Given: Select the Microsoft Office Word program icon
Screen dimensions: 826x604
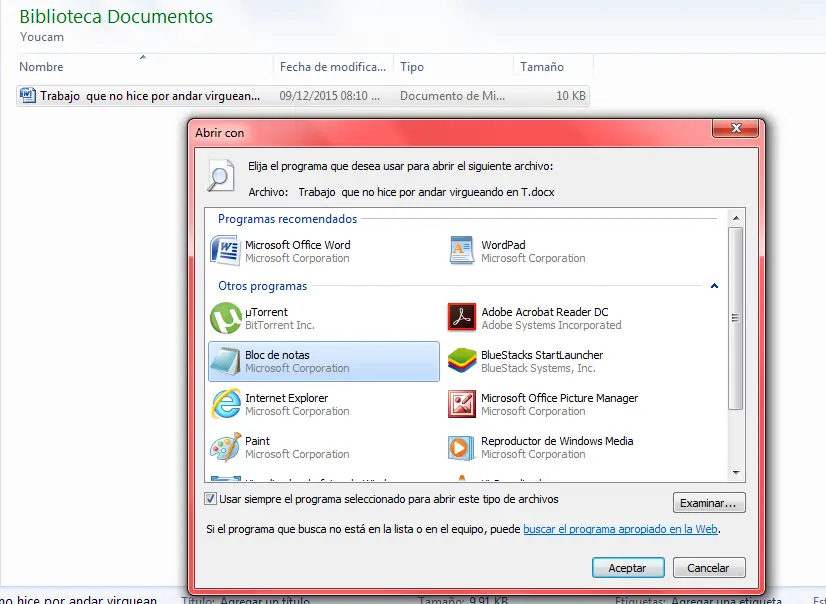Looking at the screenshot, I should coord(225,251).
